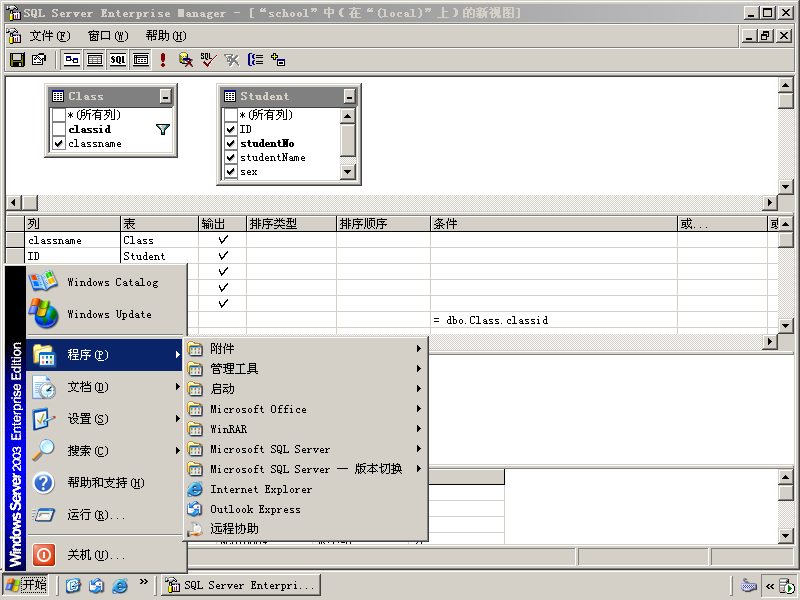Check the classid column checkbox
Viewport: 800px width, 600px height.
(x=59, y=129)
